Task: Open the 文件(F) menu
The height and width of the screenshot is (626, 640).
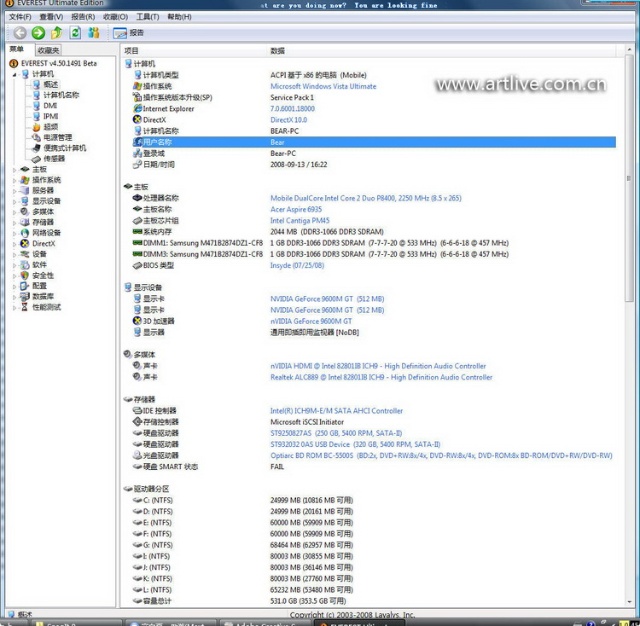Action: 19,17
